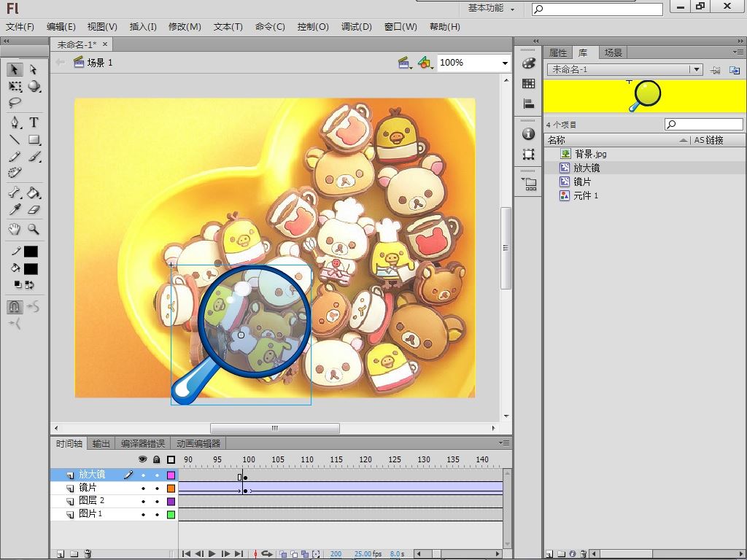The image size is (747, 560).
Task: Play the timeline animation
Action: tap(212, 554)
